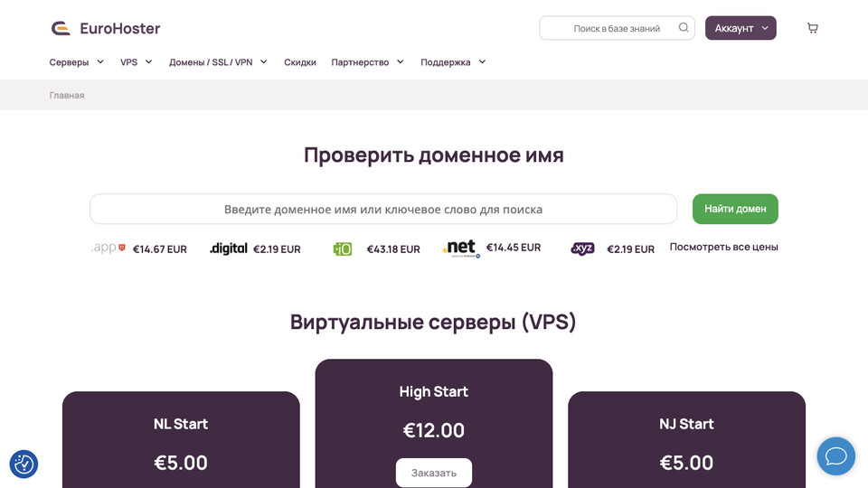Select the NL Start plan title
The height and width of the screenshot is (488, 868).
tap(181, 424)
